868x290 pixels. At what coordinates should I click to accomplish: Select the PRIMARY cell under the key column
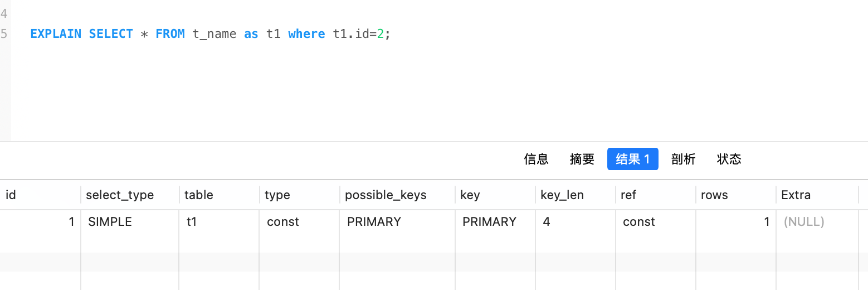[489, 222]
